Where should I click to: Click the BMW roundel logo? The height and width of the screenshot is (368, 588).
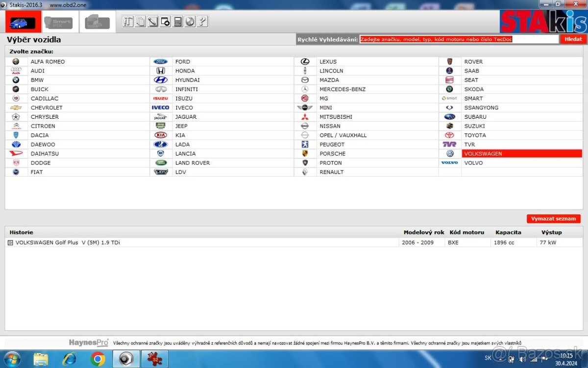point(16,80)
